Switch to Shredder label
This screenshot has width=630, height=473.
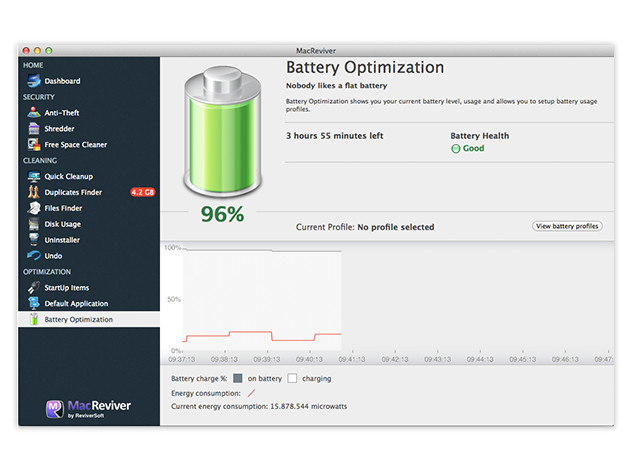tap(59, 129)
